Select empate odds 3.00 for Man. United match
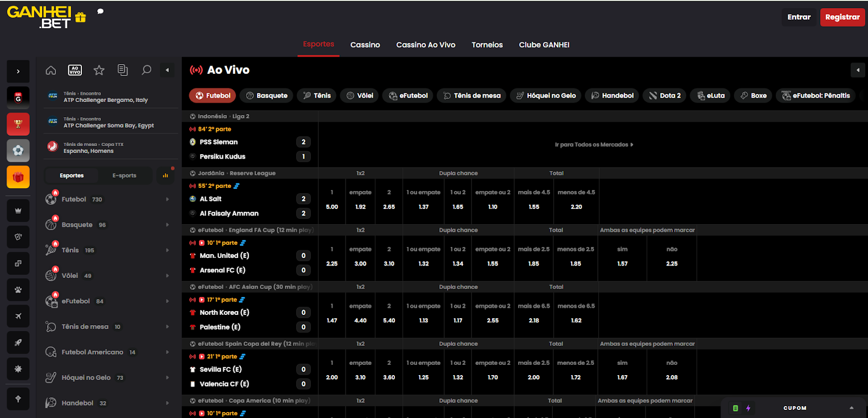 [x=360, y=257]
